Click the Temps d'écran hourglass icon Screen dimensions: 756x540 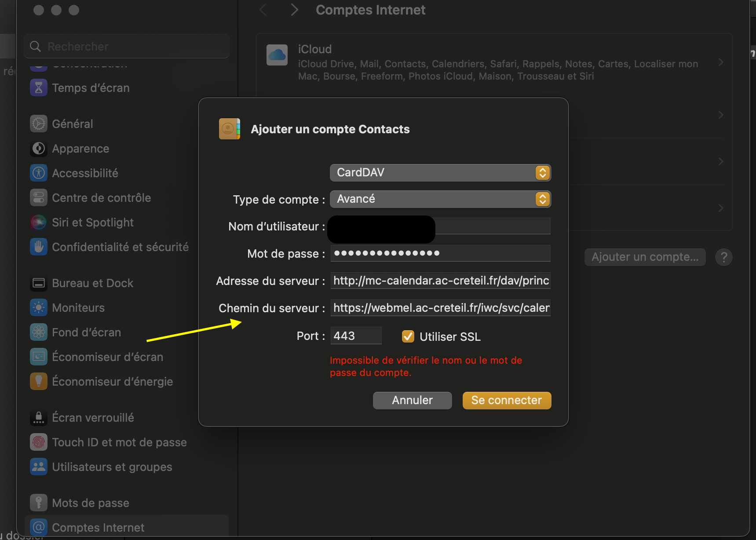tap(39, 88)
